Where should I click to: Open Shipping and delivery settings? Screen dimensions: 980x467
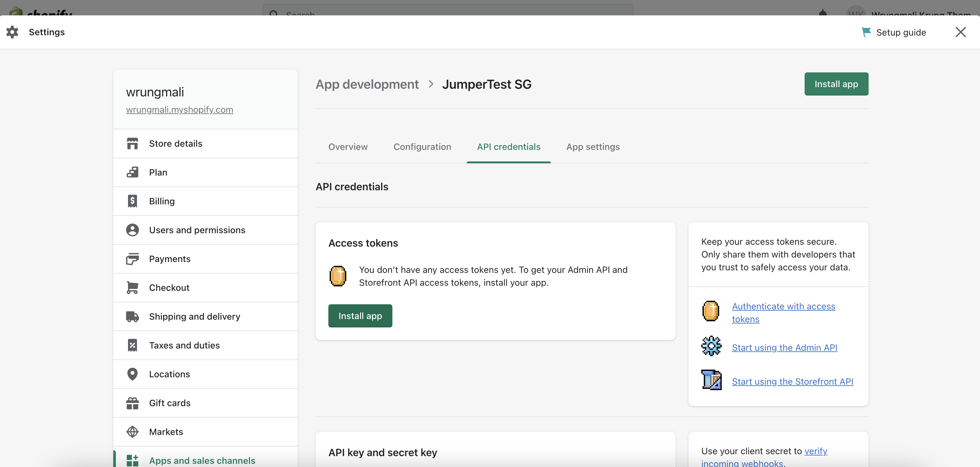click(205, 316)
